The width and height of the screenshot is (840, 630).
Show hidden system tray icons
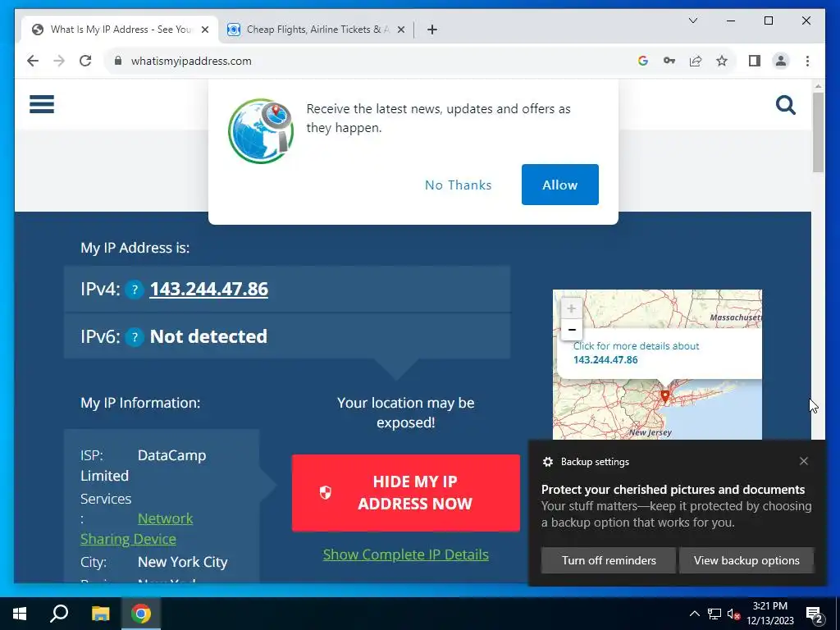[x=694, y=614]
